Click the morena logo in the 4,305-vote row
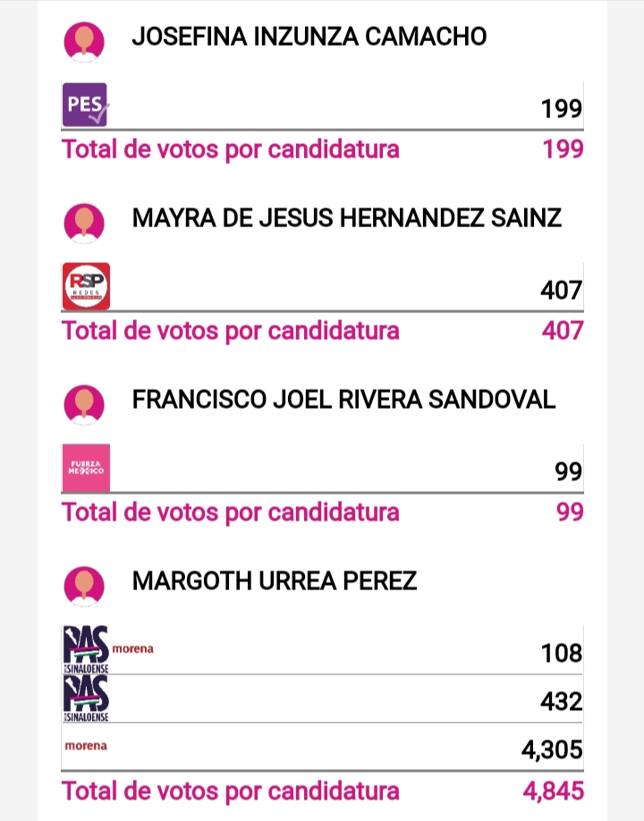 click(x=86, y=746)
